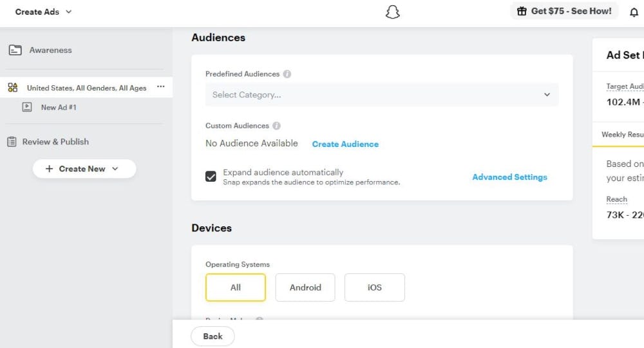Click the gift icon in promo banner
This screenshot has width=644, height=348.
522,12
